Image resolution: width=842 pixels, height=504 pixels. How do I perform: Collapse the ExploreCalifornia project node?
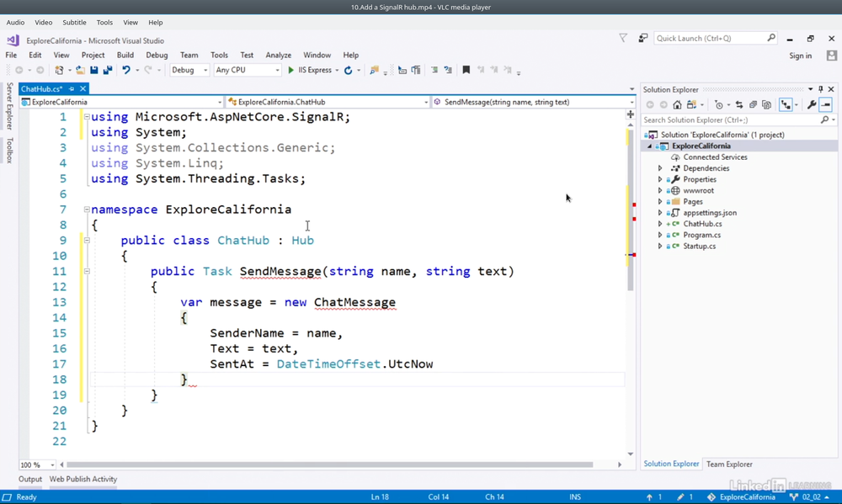649,146
